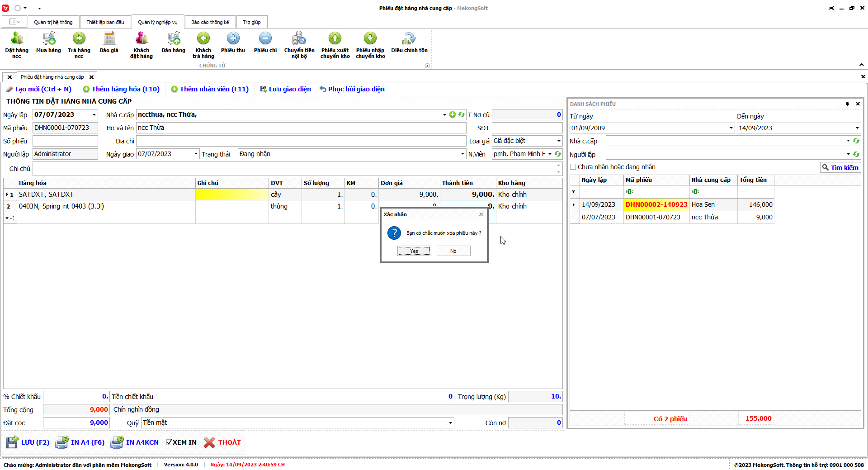Expand the Trạng thái dropdown

click(462, 154)
